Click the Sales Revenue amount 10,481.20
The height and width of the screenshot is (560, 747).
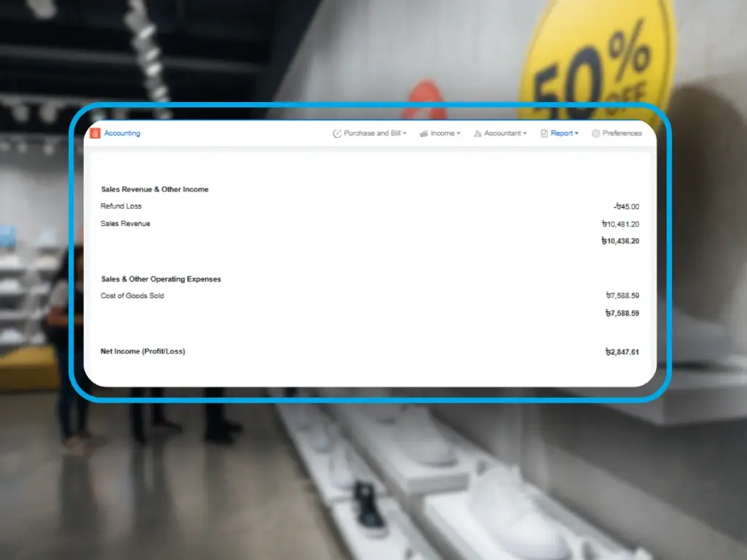pyautogui.click(x=621, y=225)
